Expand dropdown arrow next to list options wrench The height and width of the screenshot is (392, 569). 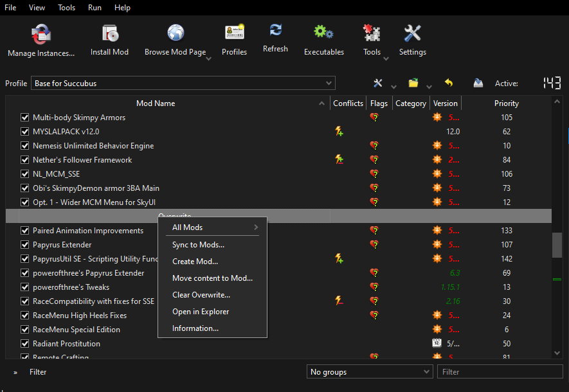(393, 87)
